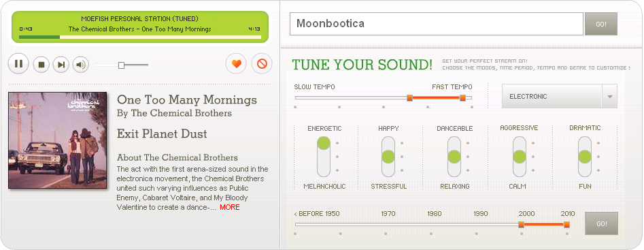Open the MORE link in artist bio
Image resolution: width=644 pixels, height=250 pixels.
pos(230,207)
